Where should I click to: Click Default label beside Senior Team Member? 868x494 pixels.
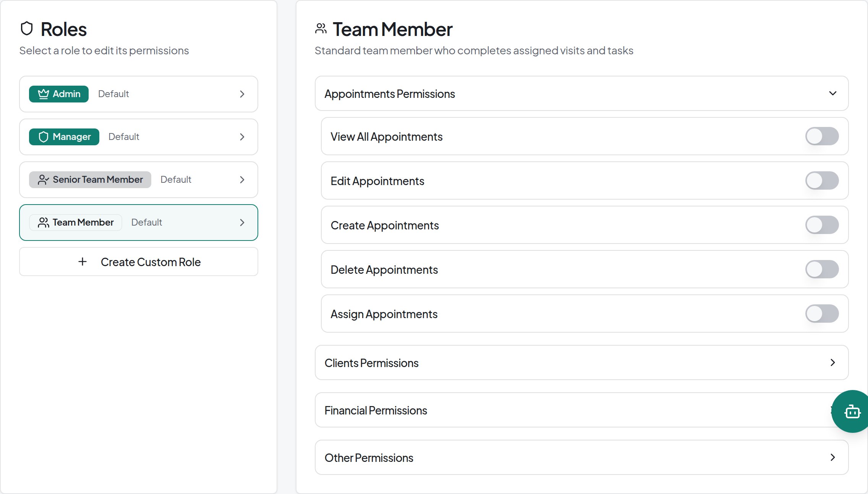pyautogui.click(x=176, y=180)
